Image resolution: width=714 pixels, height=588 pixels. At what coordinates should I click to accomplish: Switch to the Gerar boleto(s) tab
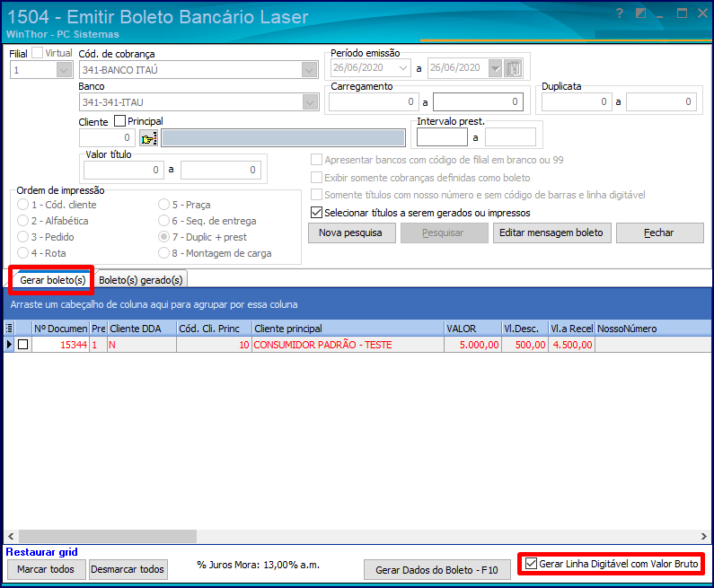pyautogui.click(x=52, y=280)
